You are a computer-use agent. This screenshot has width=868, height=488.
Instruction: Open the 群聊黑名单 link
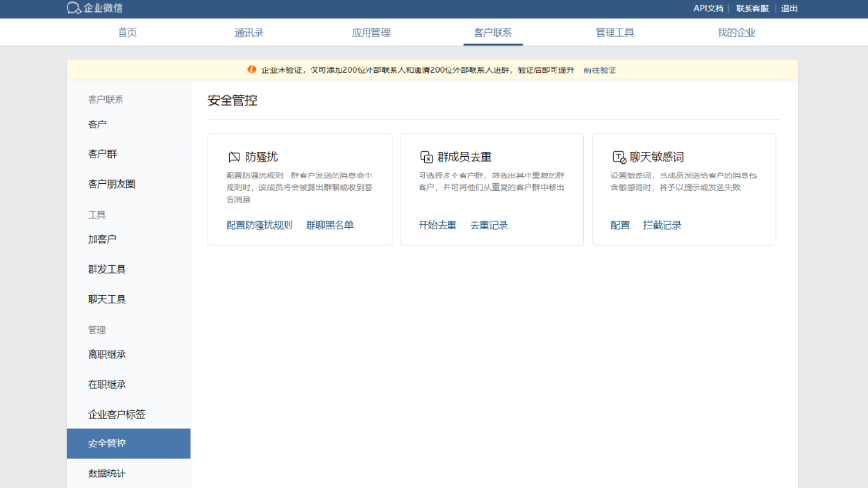330,225
